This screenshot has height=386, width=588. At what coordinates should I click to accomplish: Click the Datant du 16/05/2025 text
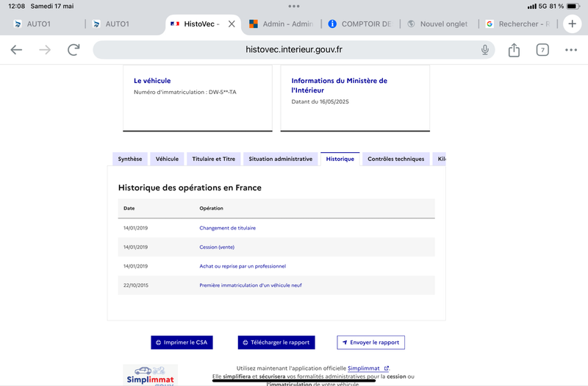pos(320,101)
